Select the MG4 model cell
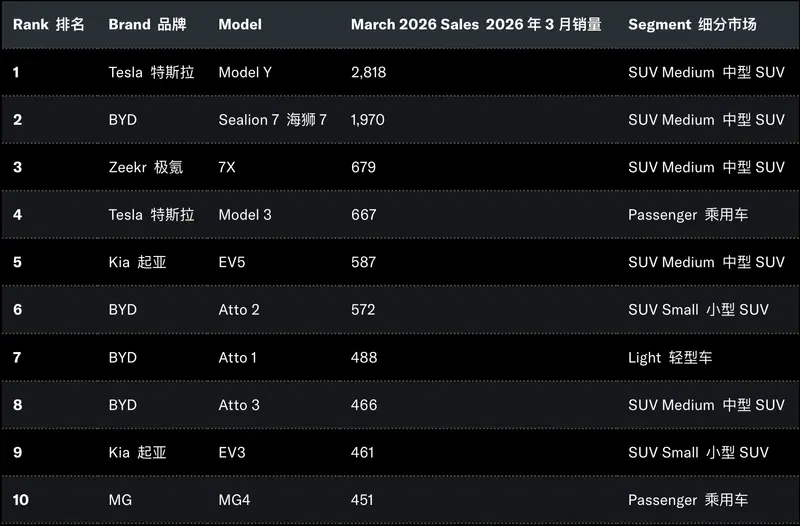 [x=232, y=500]
